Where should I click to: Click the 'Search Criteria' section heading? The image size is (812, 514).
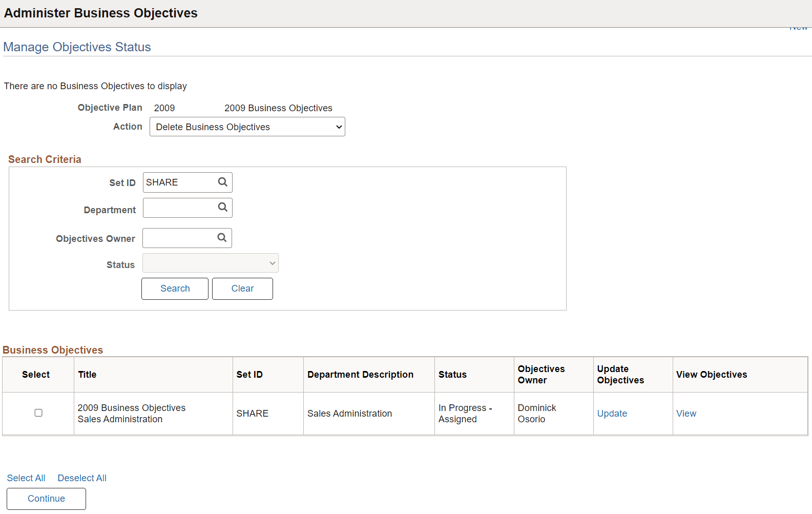[x=45, y=159]
